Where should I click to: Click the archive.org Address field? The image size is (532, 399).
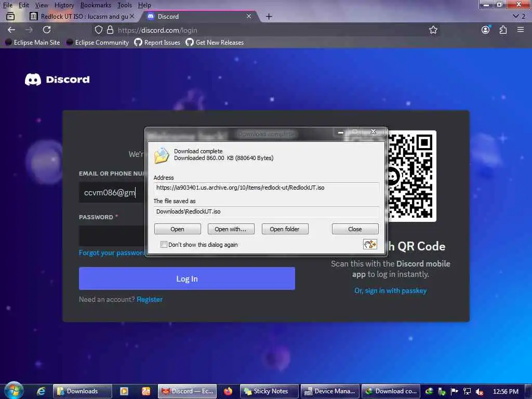(267, 188)
